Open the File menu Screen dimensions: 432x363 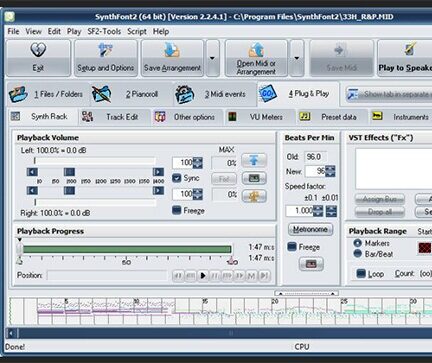(13, 31)
